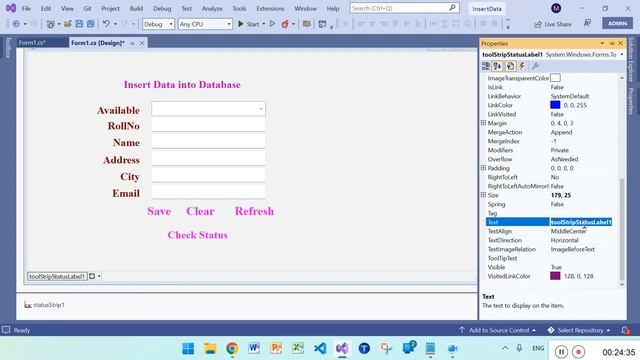Expand the Padding property
The height and width of the screenshot is (360, 640).
(483, 168)
